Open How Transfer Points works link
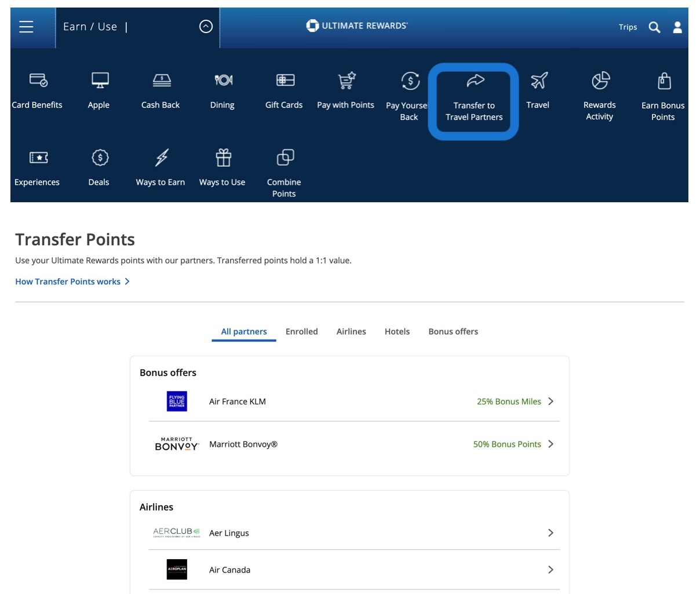 [x=72, y=282]
